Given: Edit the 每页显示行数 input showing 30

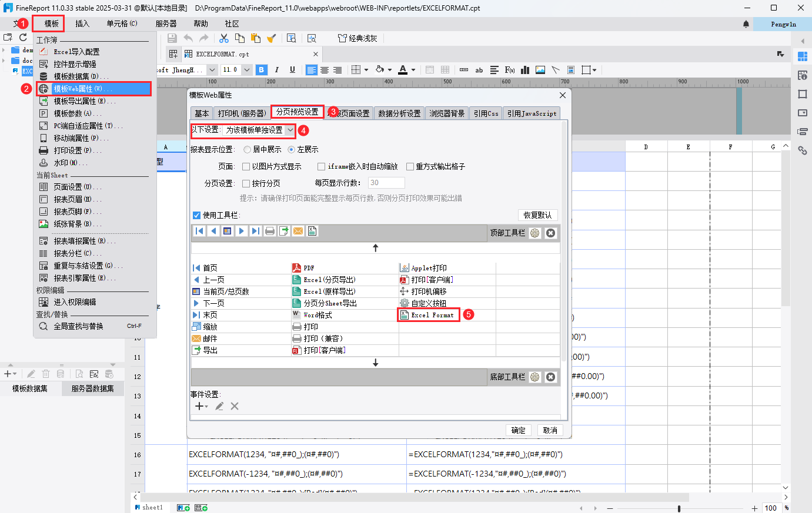Looking at the screenshot, I should click(386, 183).
